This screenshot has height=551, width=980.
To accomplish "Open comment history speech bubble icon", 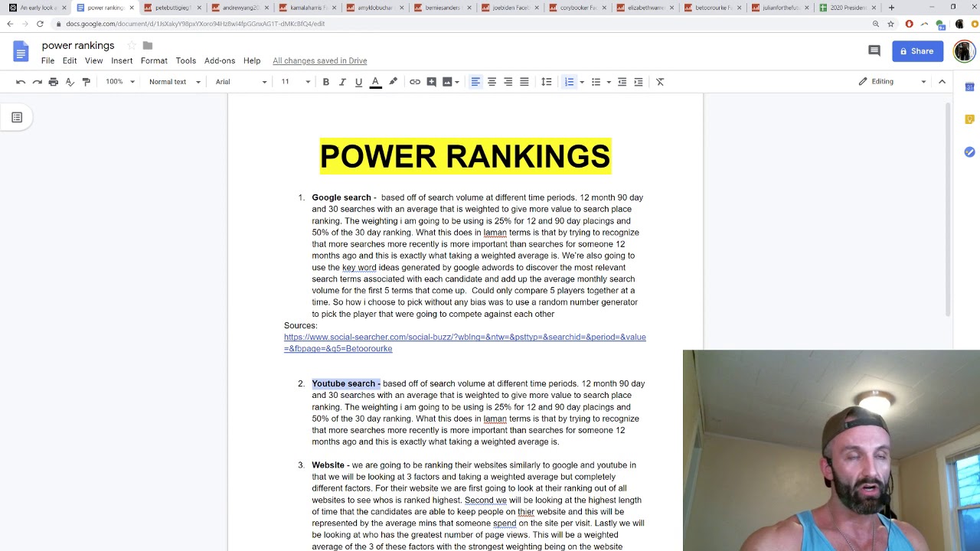I will 874,51.
